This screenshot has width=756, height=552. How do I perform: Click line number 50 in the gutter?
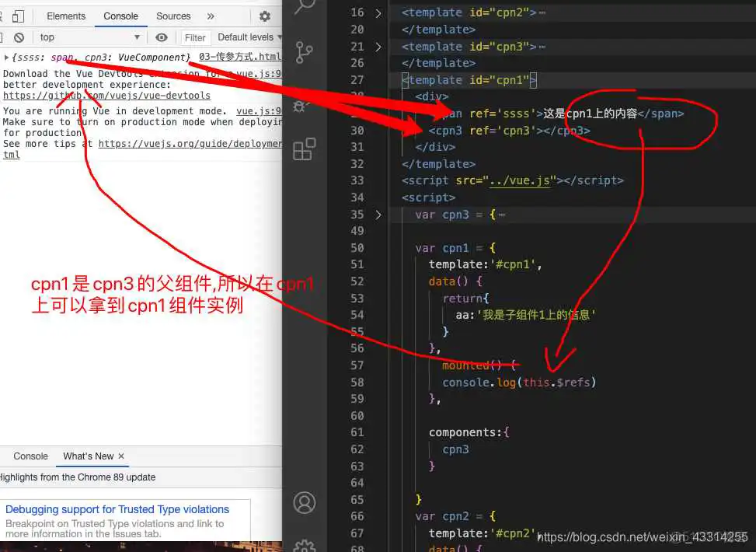pos(357,248)
